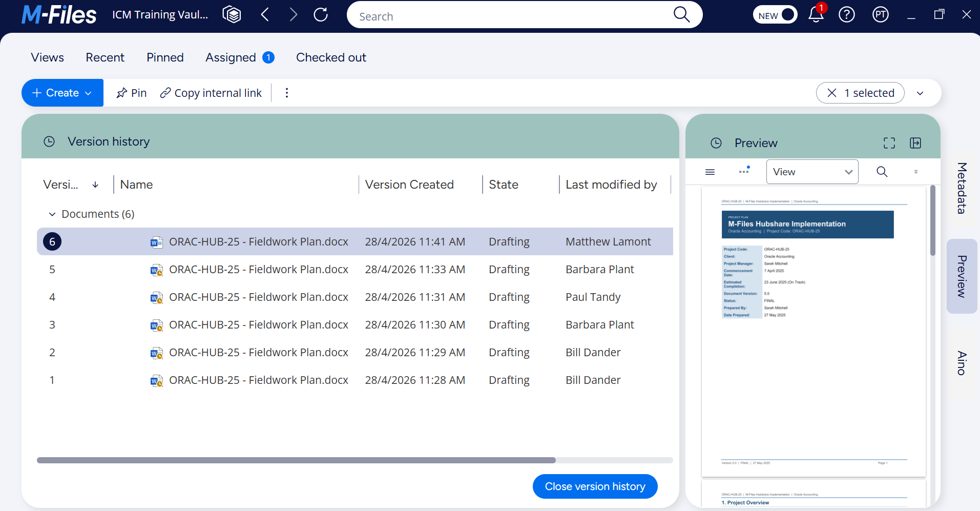Expand the preview to full screen
Image resolution: width=980 pixels, height=511 pixels.
pyautogui.click(x=889, y=143)
